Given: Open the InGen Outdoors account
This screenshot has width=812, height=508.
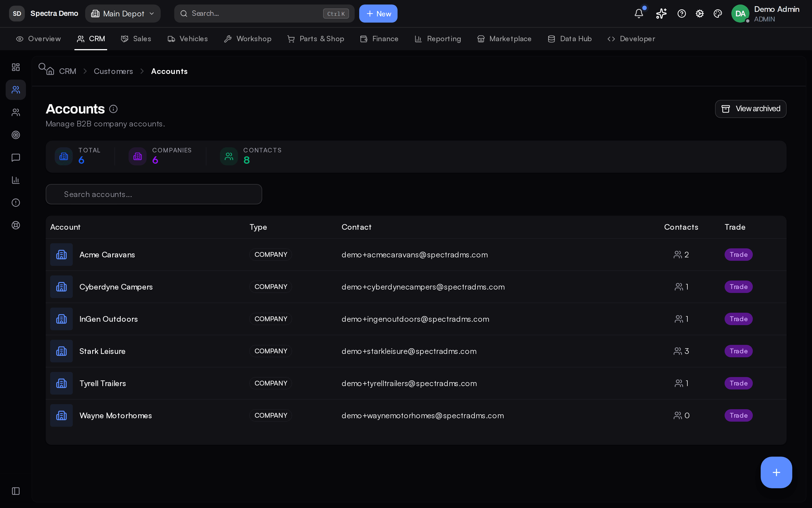Looking at the screenshot, I should [x=108, y=319].
